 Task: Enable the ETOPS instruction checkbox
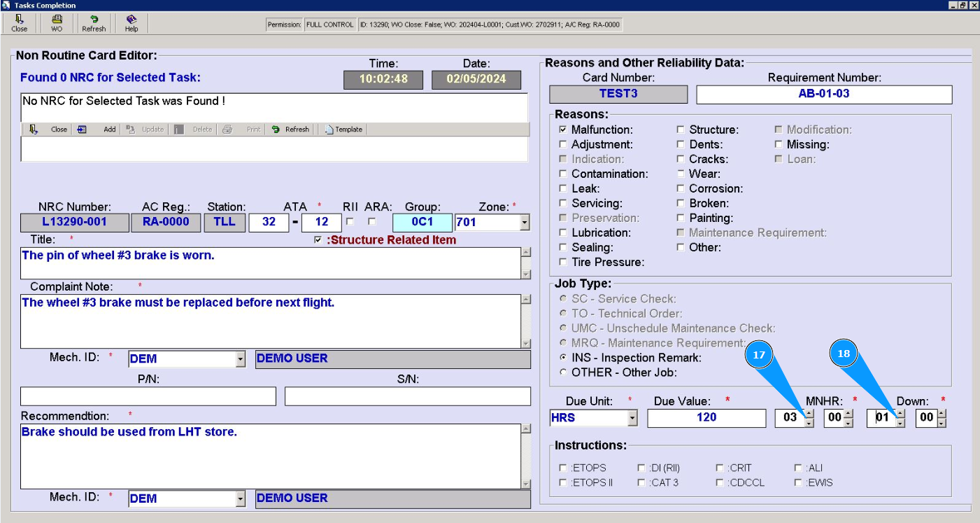click(x=563, y=468)
